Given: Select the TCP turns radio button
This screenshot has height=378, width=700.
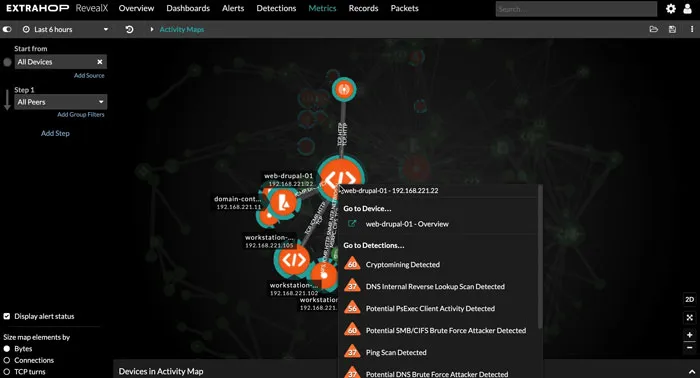Looking at the screenshot, I should pos(7,372).
